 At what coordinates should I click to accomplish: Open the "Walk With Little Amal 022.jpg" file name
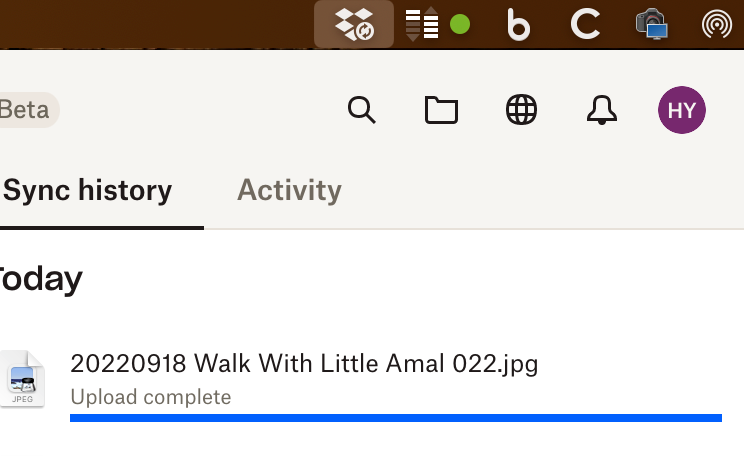pyautogui.click(x=304, y=363)
